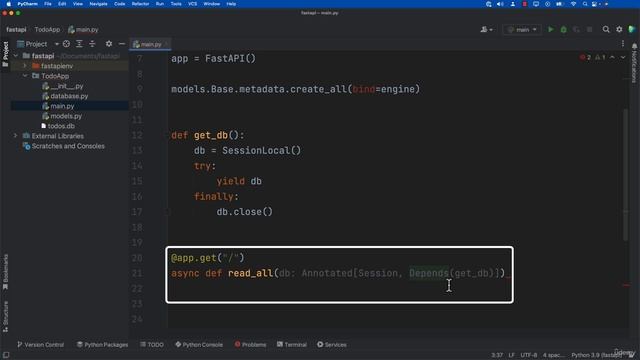Screen dimensions: 640x360
Task: Open the Code With Me user icon
Action: (x=484, y=29)
